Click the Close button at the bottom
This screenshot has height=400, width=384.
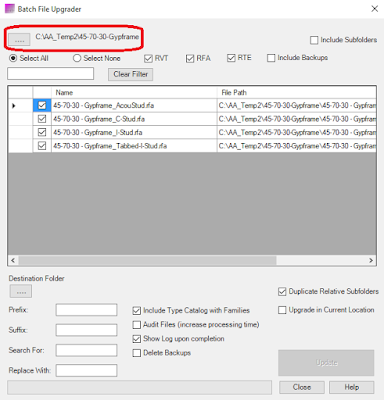pos(302,387)
